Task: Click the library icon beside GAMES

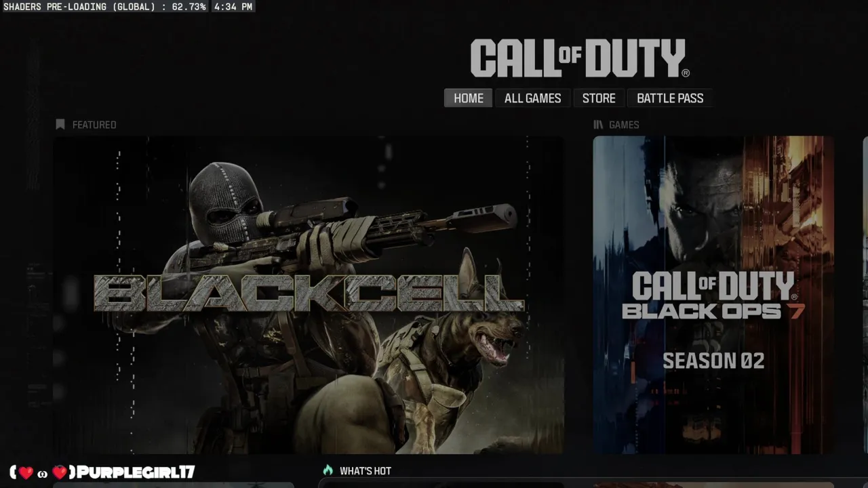Action: click(598, 125)
